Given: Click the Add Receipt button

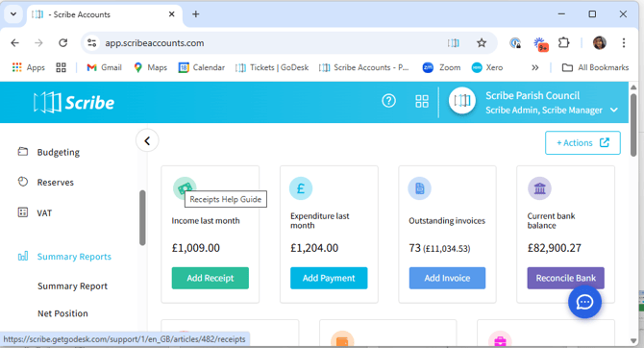Looking at the screenshot, I should click(x=210, y=278).
